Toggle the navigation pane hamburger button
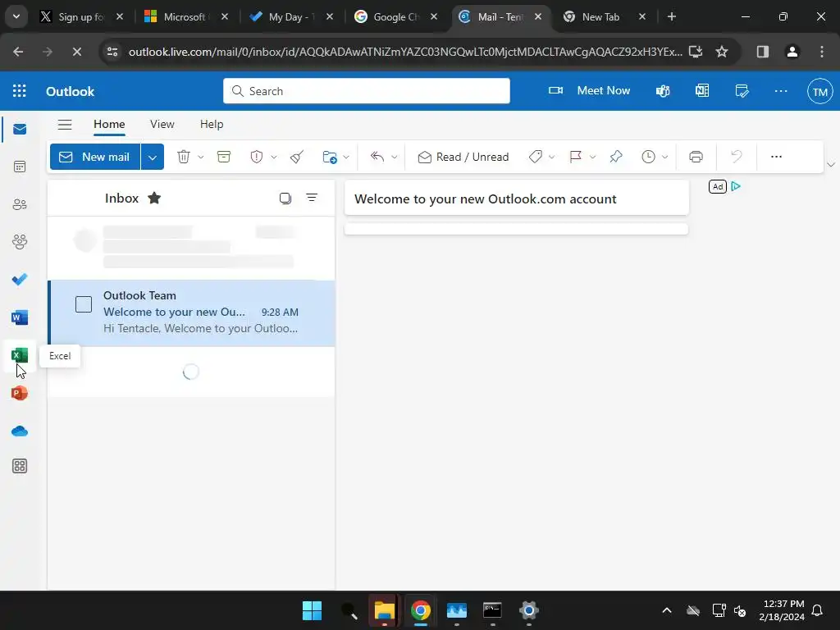Screen dimensions: 840x630 pyautogui.click(x=65, y=125)
